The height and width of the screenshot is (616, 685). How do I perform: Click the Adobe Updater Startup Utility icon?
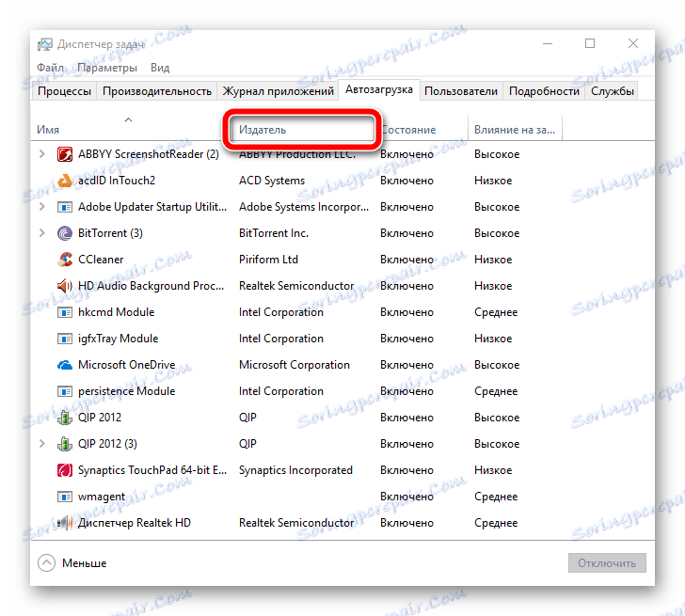pyautogui.click(x=65, y=207)
